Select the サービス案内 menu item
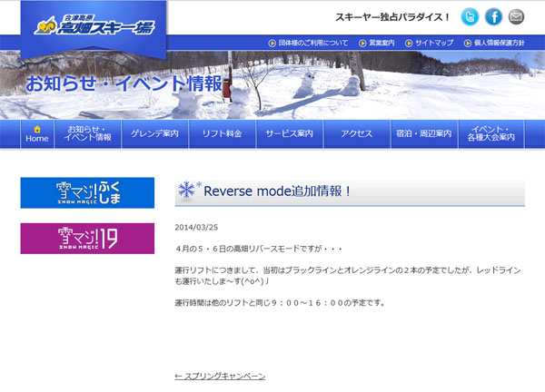Screen dimensions: 545x392 289,133
